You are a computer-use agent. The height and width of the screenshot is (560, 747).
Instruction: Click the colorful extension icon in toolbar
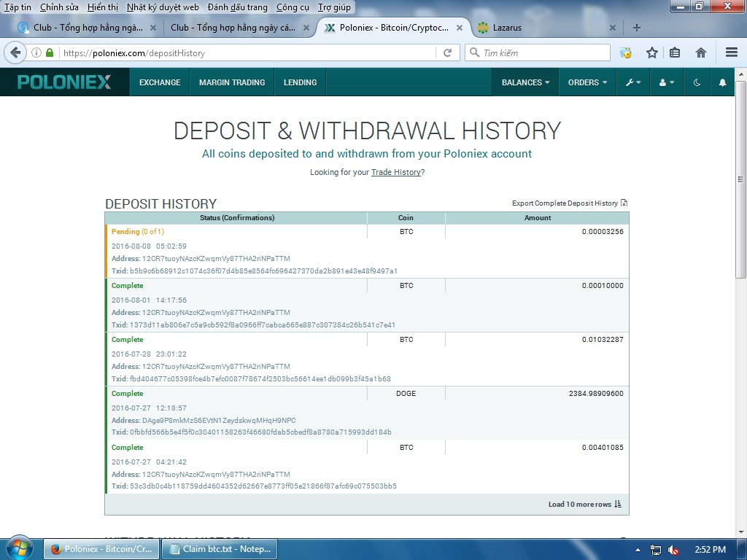click(625, 52)
